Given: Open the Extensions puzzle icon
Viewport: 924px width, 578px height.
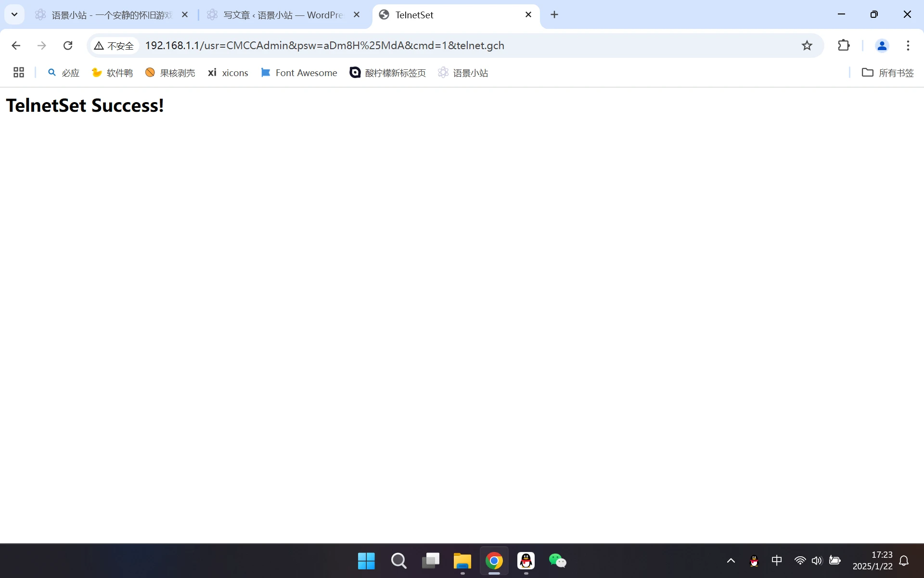Looking at the screenshot, I should click(844, 45).
